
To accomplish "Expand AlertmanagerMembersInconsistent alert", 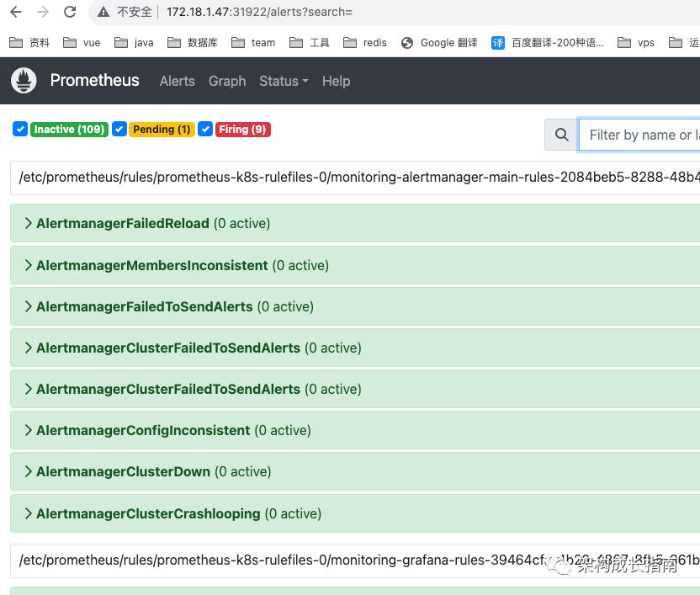I will (355, 265).
